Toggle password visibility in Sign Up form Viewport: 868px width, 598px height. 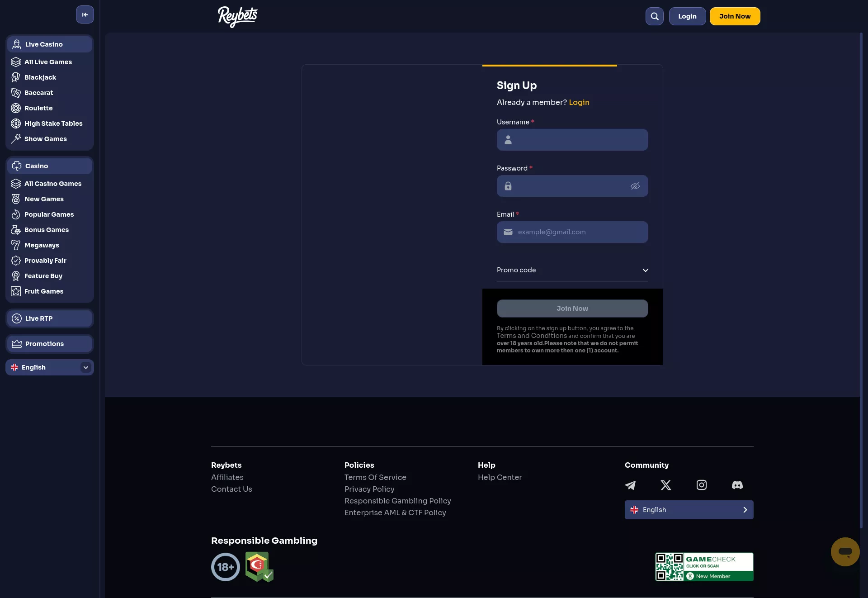coord(635,186)
